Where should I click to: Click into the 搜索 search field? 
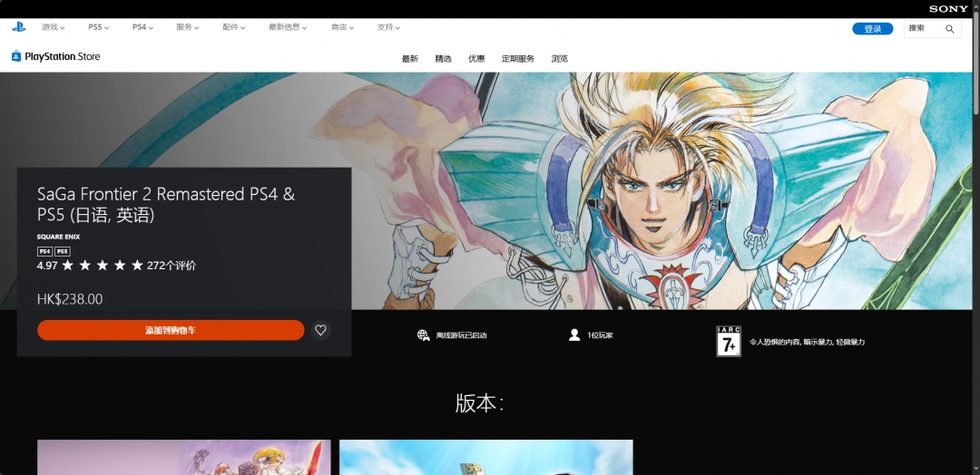924,29
